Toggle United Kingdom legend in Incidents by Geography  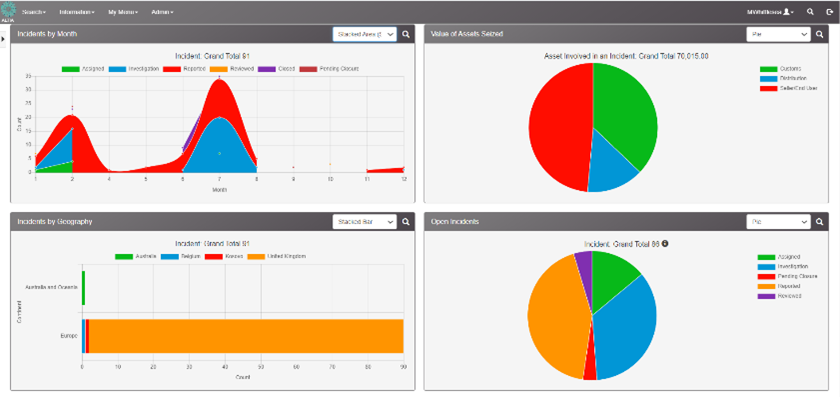pyautogui.click(x=278, y=256)
